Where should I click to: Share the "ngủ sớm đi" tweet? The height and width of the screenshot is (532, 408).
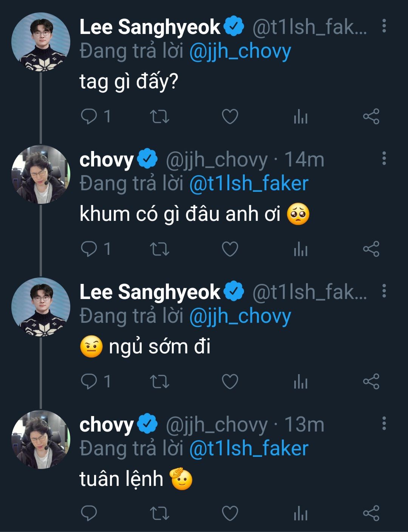coord(371,382)
